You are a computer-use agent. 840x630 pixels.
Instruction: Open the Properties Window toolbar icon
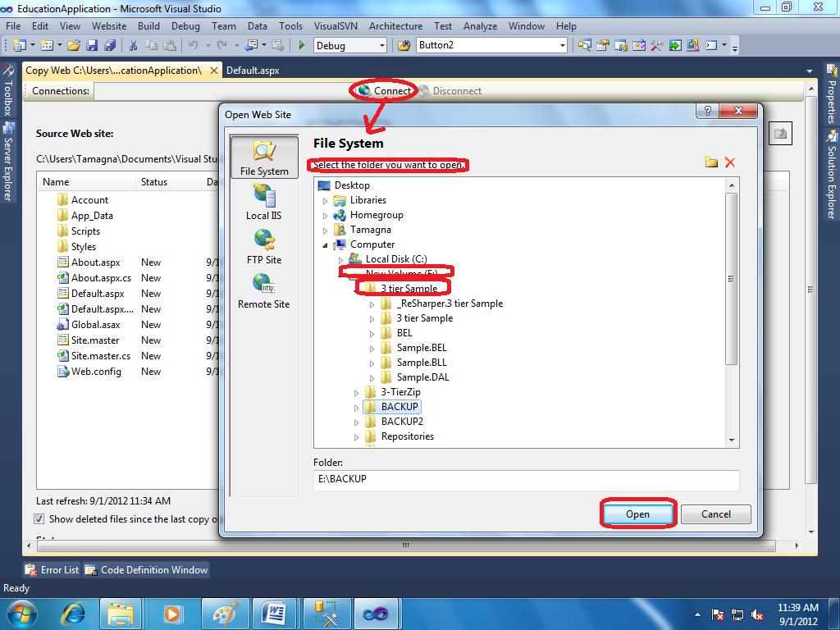tap(603, 46)
